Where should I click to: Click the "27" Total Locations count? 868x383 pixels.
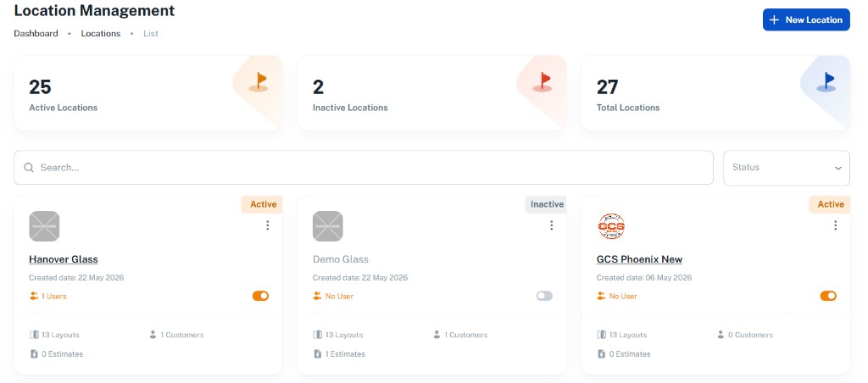(x=607, y=87)
